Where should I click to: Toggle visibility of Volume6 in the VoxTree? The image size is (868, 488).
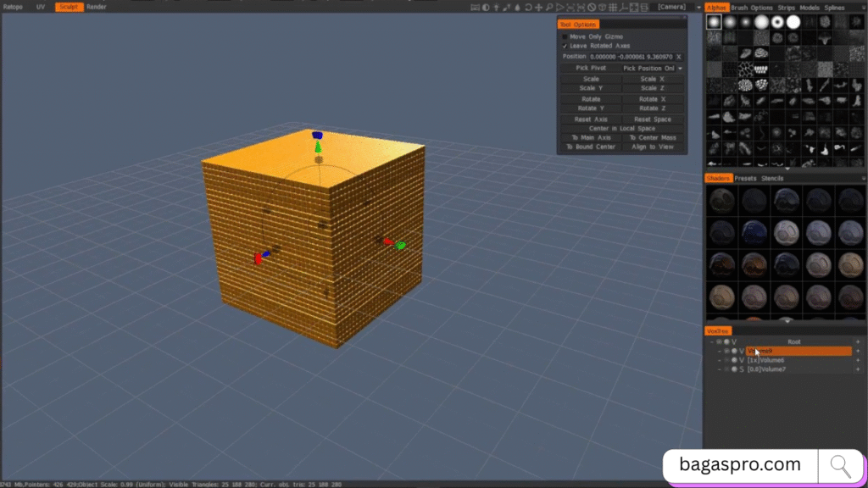[726, 360]
